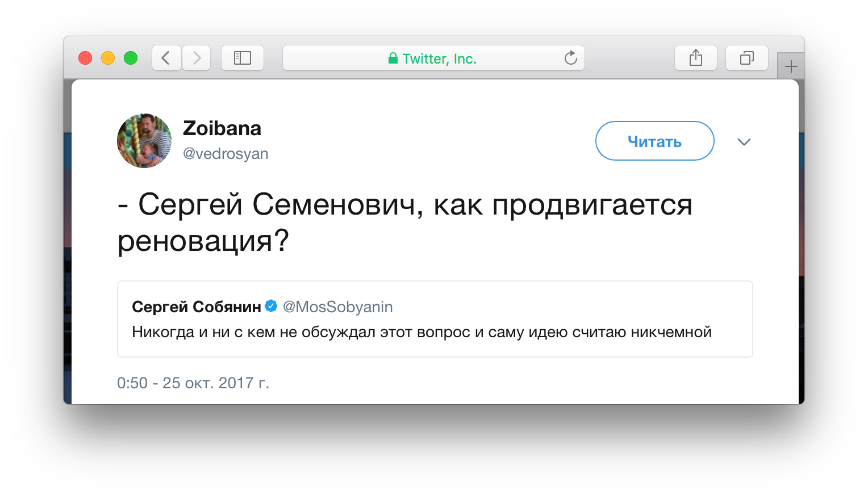Expand the tweet options chevron
Screen dimensions: 868x495
pos(744,142)
